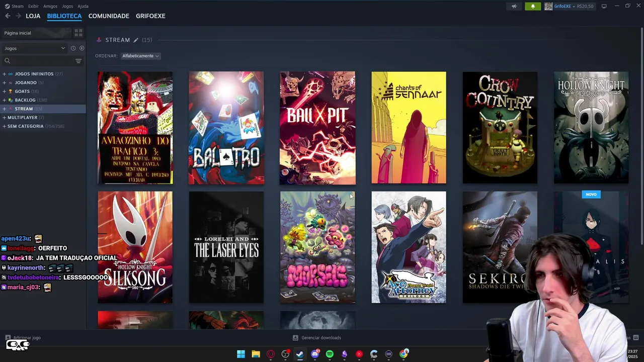Expand the JOGOS INFINITOS collection
Screen dimensions: 644x362
4,74
